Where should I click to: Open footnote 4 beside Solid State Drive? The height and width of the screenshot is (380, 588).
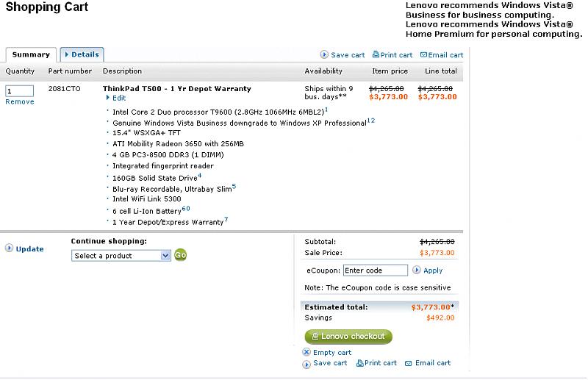click(x=199, y=176)
